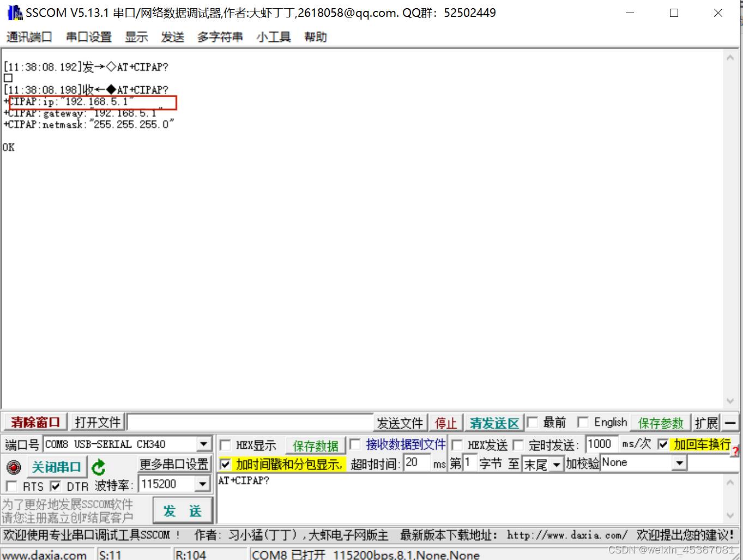Viewport: 743px width, 560px height.
Task: Toggle the 定时发送 checkbox
Action: 518,445
